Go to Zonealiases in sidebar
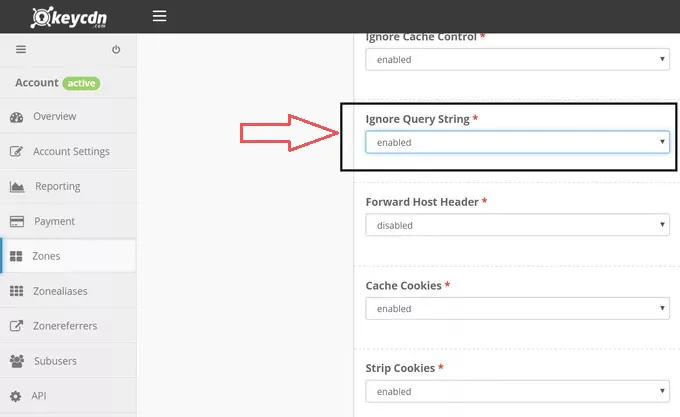Viewport: 680px width, 417px height. tap(60, 291)
